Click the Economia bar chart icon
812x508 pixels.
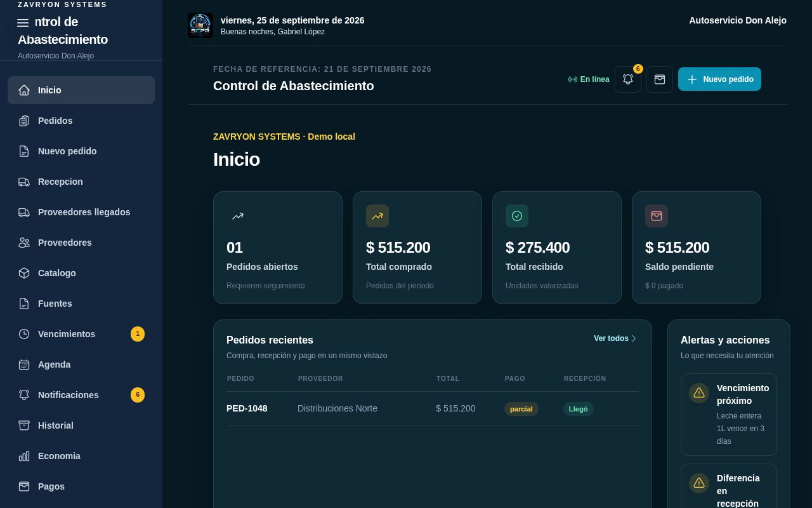click(x=24, y=456)
